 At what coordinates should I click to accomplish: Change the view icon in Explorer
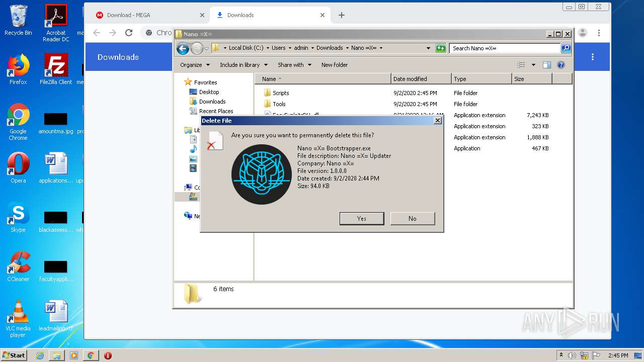pyautogui.click(x=521, y=65)
